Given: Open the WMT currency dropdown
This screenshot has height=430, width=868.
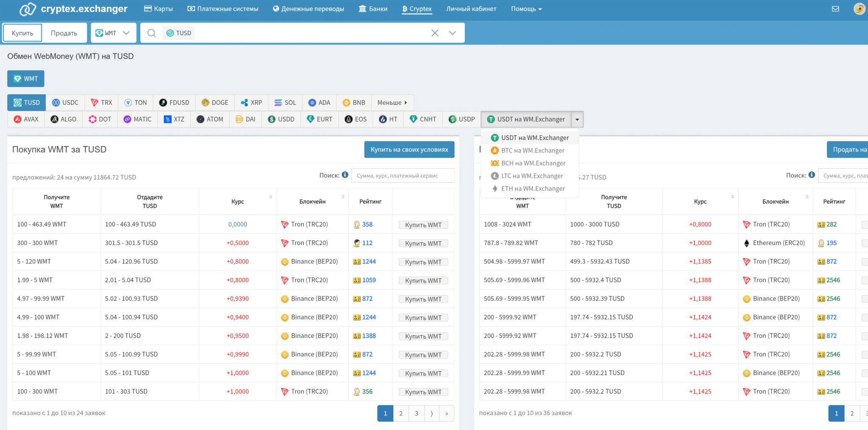Looking at the screenshot, I should tap(113, 33).
